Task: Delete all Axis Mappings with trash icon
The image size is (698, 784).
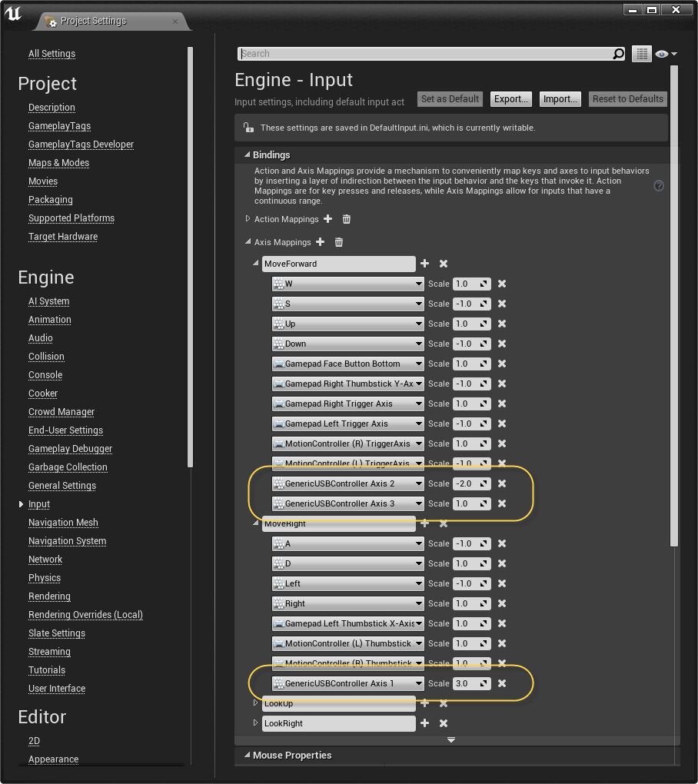Action: pyautogui.click(x=338, y=242)
